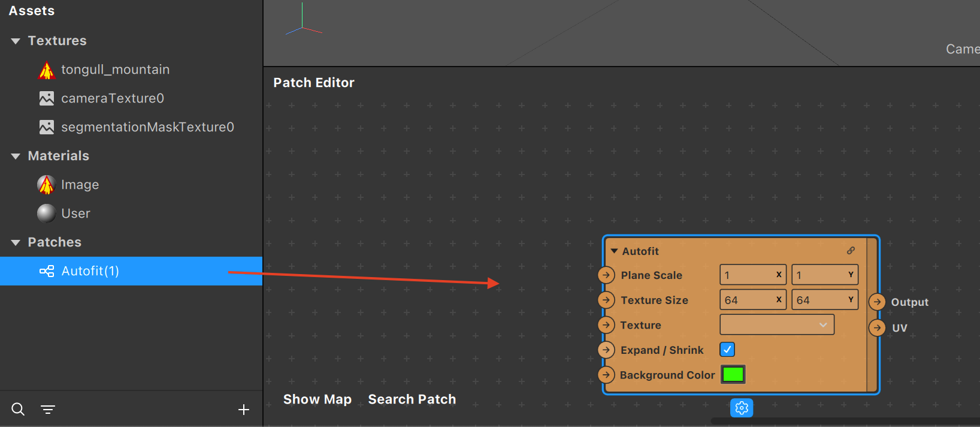The image size is (980, 427).
Task: Click the UV label on patch
Action: (x=899, y=328)
